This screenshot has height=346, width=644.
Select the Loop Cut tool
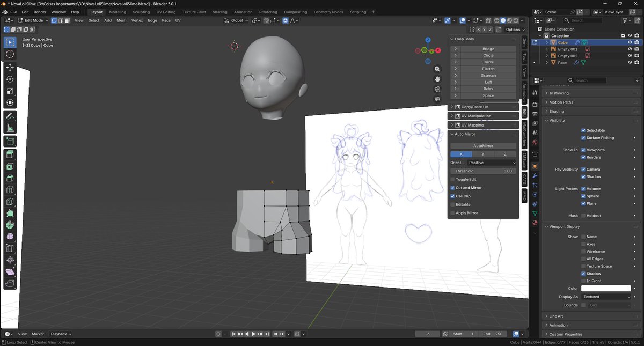coord(10,190)
